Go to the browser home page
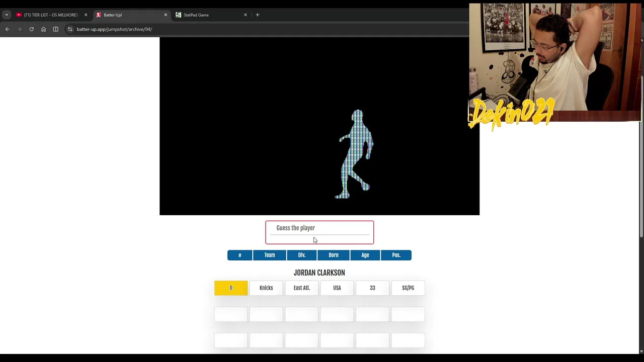The image size is (644, 362). click(x=43, y=29)
